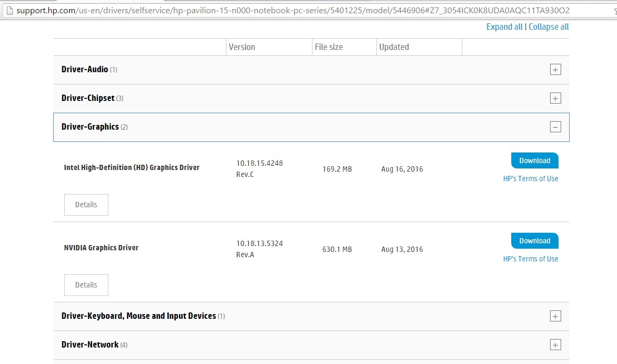
Task: Click the plus icon for Driver-Audio
Action: [555, 70]
